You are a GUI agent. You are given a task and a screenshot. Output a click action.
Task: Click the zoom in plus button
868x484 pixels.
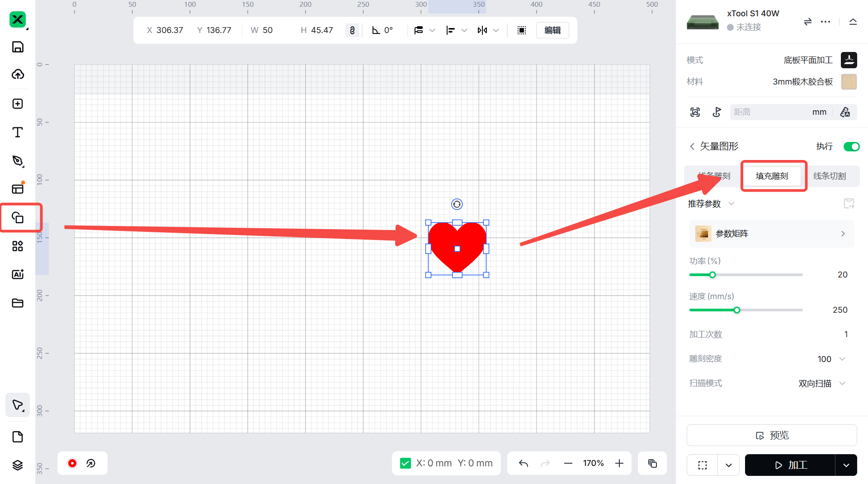point(619,463)
